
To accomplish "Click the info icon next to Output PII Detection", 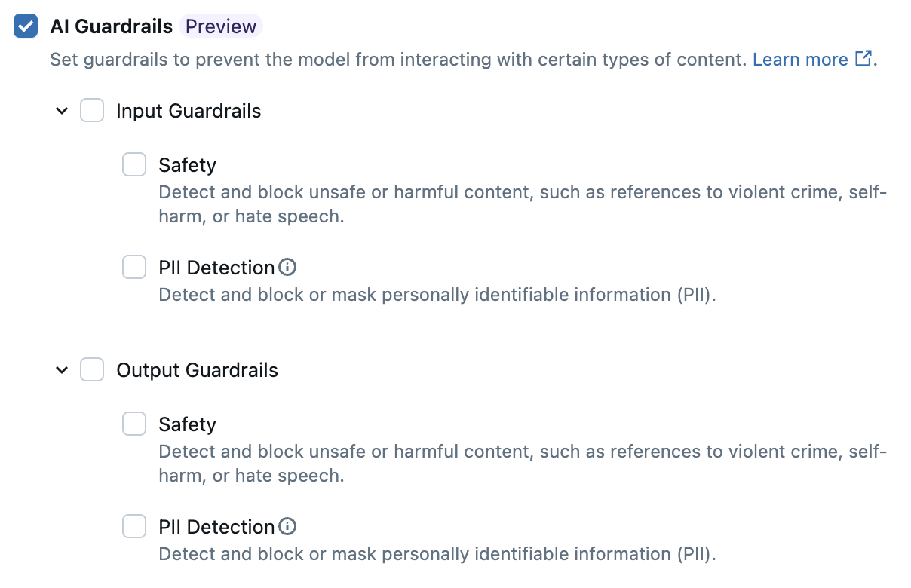I will click(287, 526).
